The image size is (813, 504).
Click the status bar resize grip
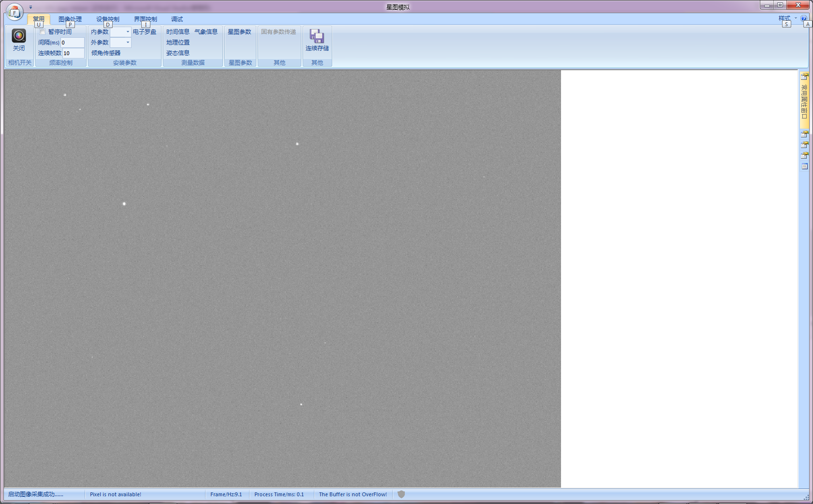pyautogui.click(x=806, y=497)
